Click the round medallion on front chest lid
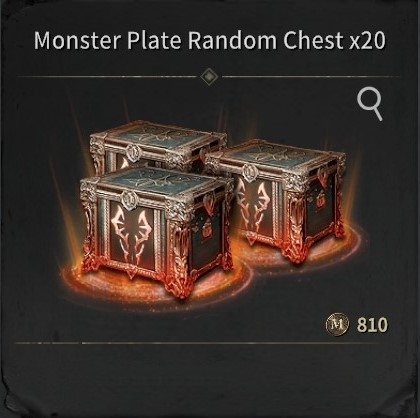The width and height of the screenshot is (420, 418). coord(130,200)
